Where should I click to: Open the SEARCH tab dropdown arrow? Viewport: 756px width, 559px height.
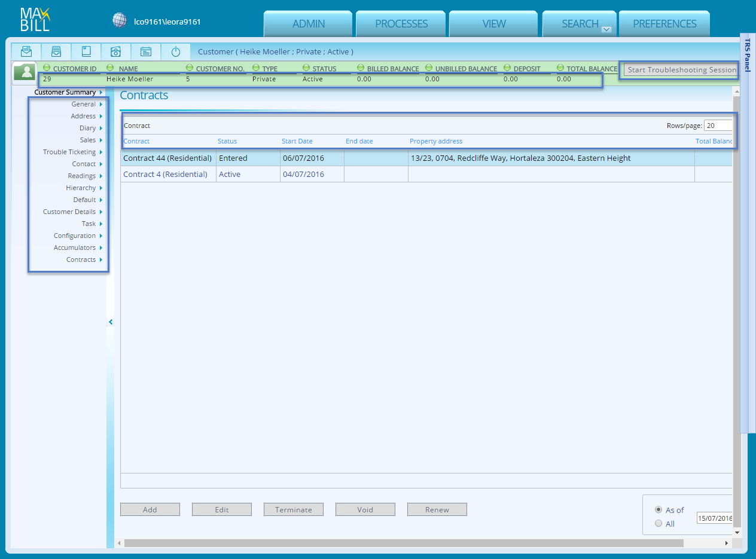click(606, 29)
